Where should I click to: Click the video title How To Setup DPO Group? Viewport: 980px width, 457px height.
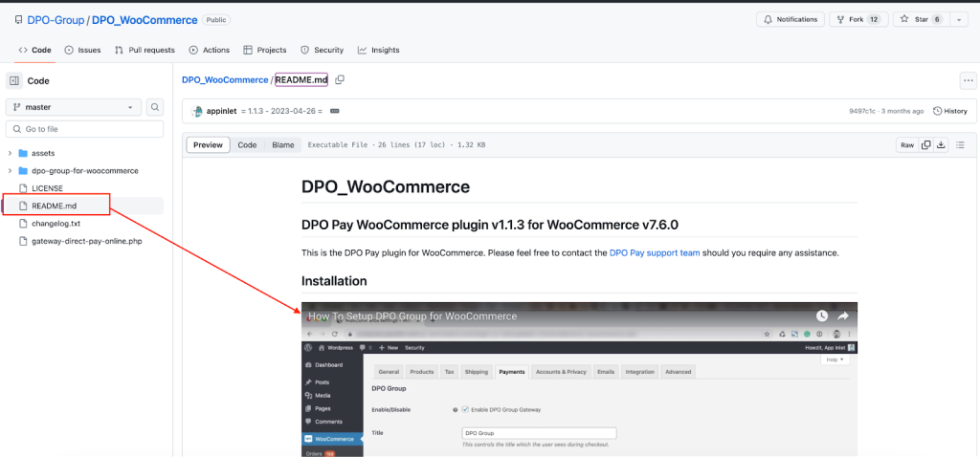[412, 316]
